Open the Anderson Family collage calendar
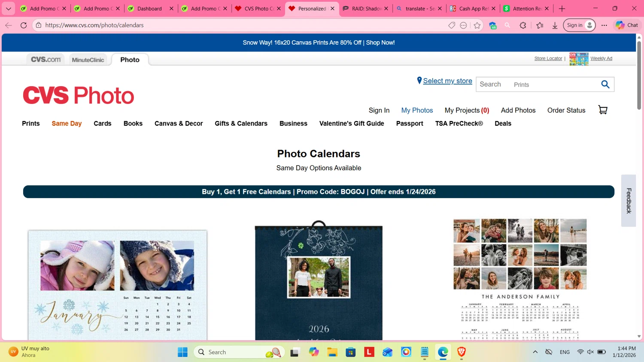644x362 pixels. tap(520, 279)
